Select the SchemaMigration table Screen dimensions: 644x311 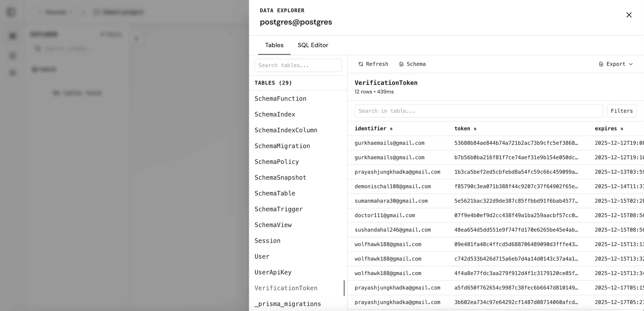[282, 146]
